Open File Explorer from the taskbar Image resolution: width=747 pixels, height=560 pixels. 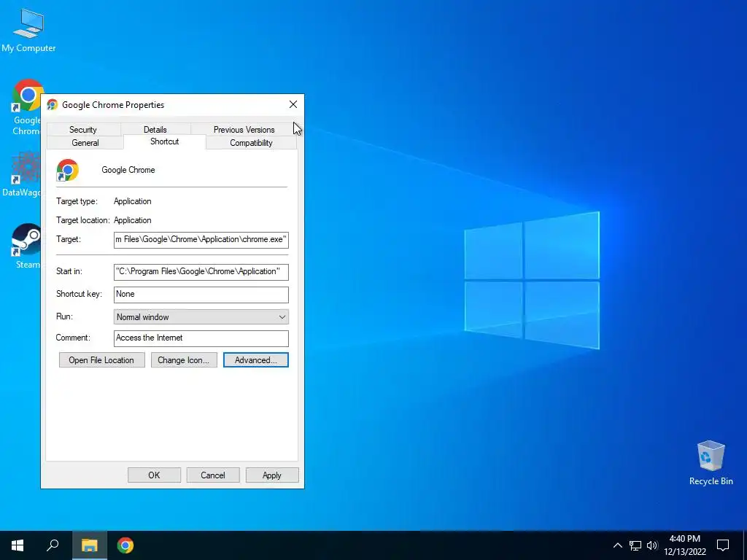point(90,545)
